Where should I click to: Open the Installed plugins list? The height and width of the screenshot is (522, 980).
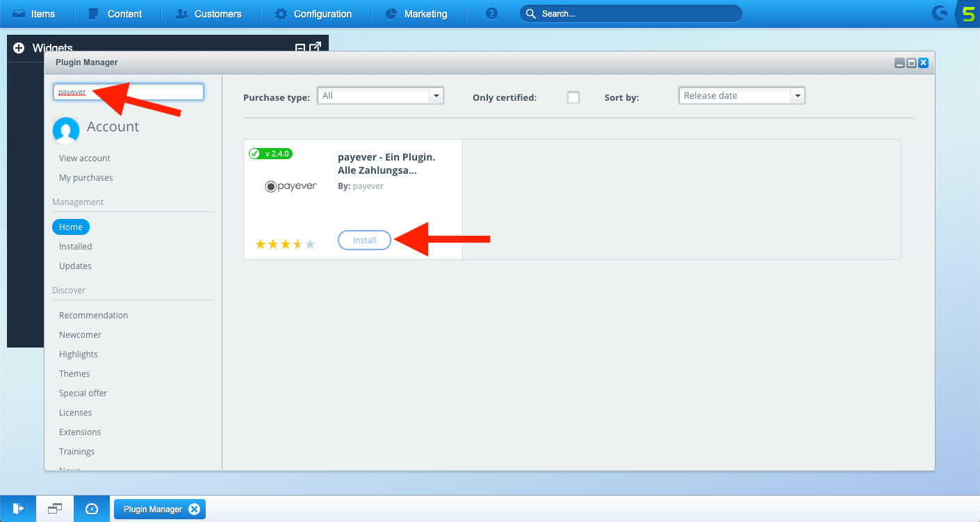(76, 247)
